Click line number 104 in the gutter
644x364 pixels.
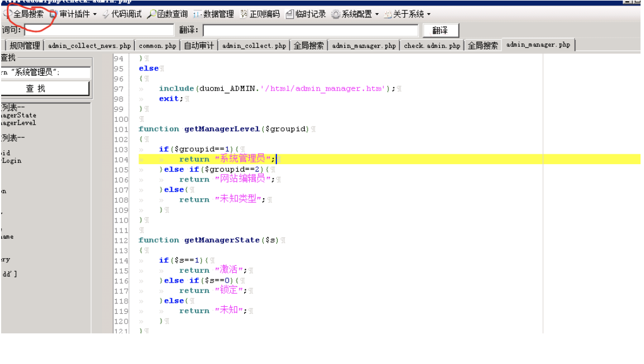click(121, 159)
